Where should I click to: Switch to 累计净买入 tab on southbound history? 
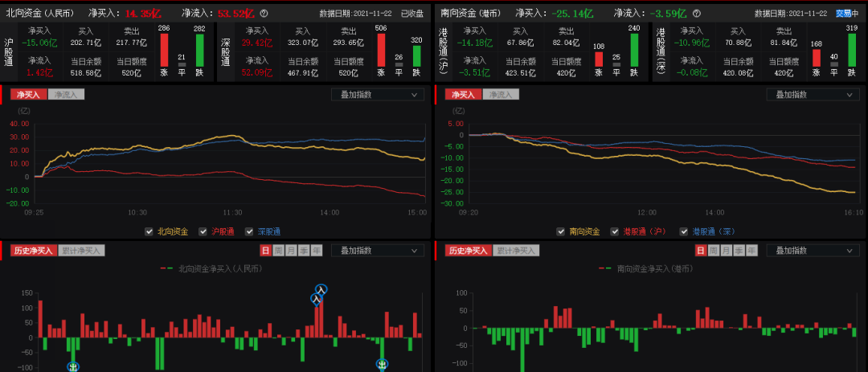[515, 251]
